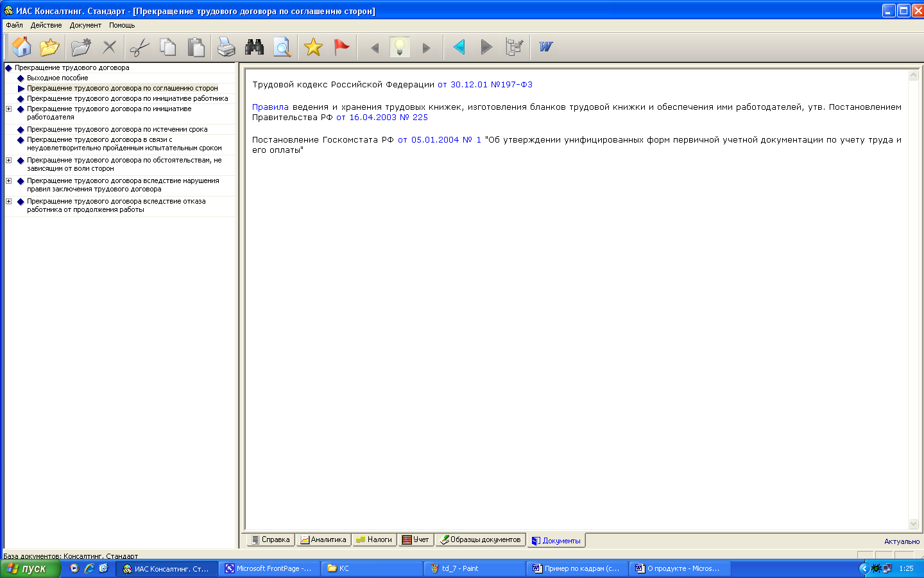Click the blue back arrow icon
This screenshot has height=578, width=924.
tap(459, 47)
